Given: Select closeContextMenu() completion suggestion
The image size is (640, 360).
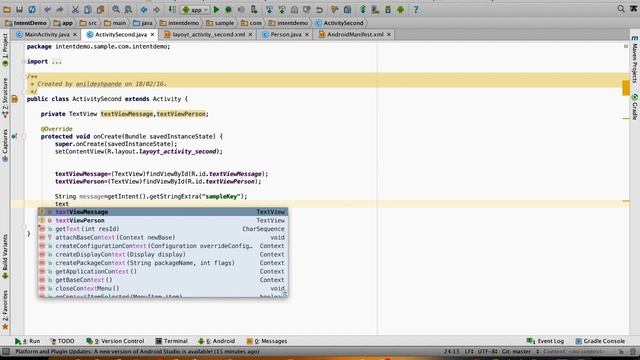Looking at the screenshot, I should [x=163, y=288].
